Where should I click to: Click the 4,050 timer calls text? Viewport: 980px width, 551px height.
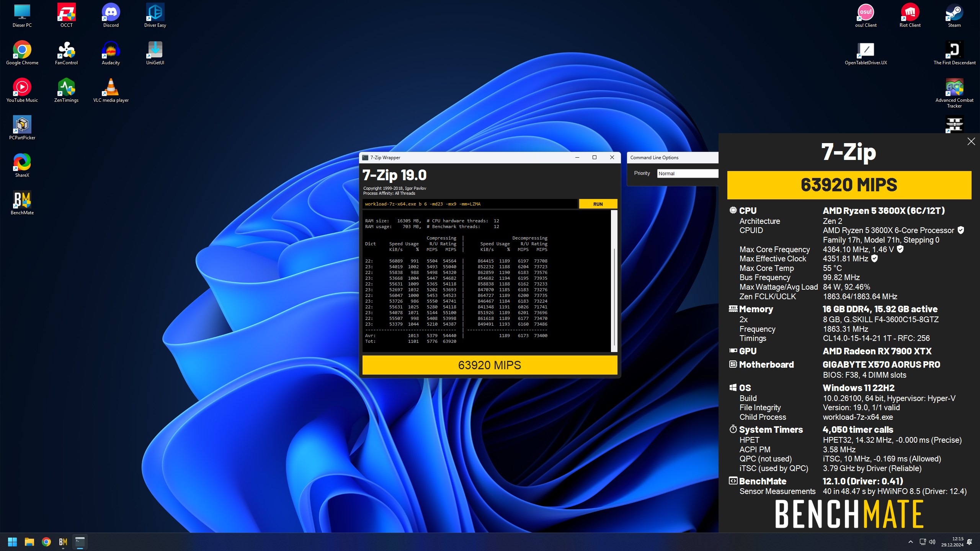click(858, 429)
